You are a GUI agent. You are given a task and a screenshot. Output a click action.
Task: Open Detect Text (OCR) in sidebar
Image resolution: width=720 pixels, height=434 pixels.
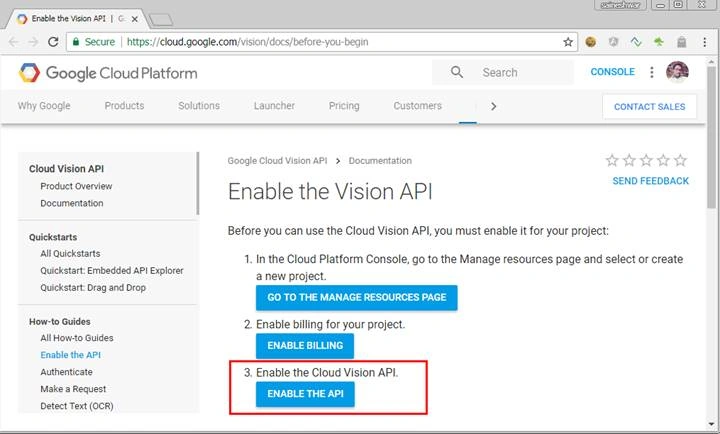pos(77,406)
